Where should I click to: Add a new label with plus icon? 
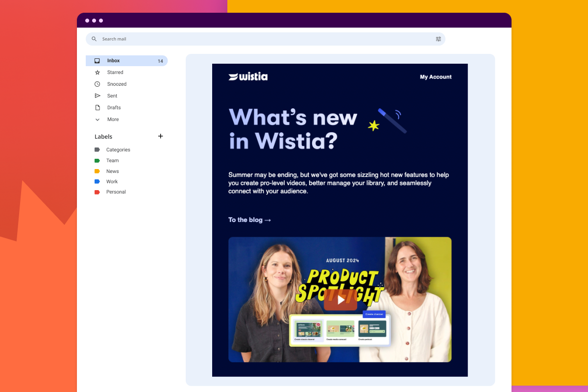pyautogui.click(x=160, y=136)
